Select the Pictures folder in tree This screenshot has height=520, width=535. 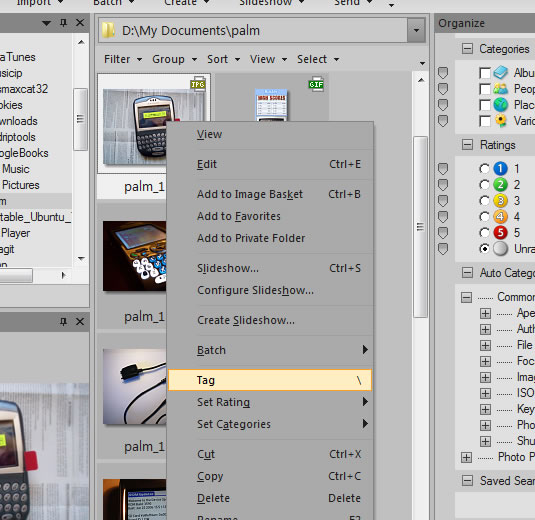(20, 185)
